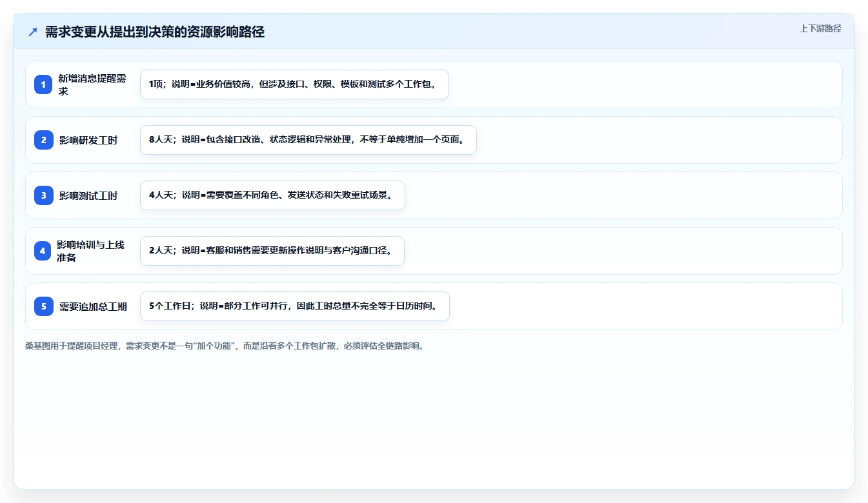Open the 5个工作日 可并行 description box
This screenshot has width=868, height=503.
[294, 306]
